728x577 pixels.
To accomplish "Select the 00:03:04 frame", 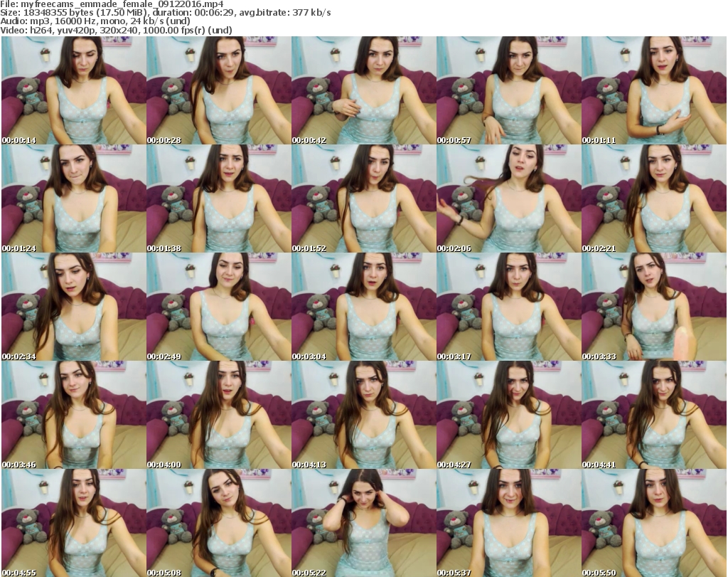I will pyautogui.click(x=363, y=307).
